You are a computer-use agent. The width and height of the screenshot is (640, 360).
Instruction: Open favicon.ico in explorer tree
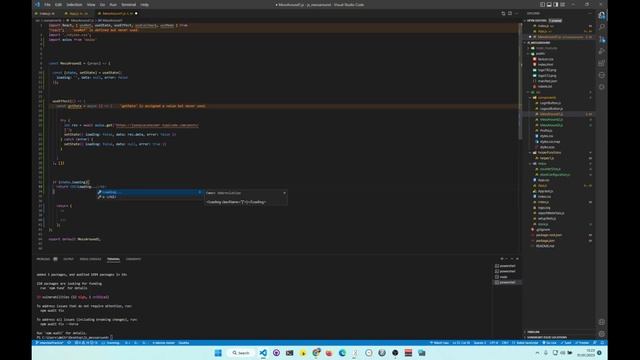pos(546,59)
